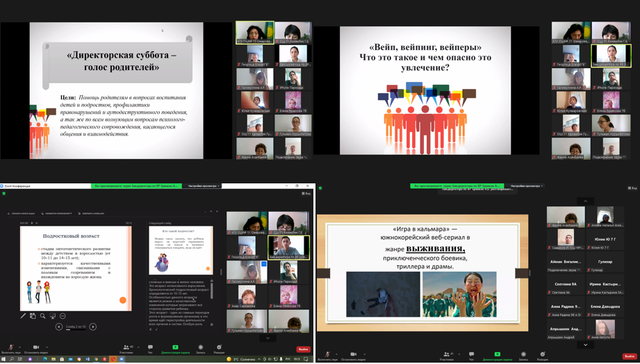This screenshot has height=364, width=640.
Task: Unmute the microphone in the presenter-view Zoom window
Action: tap(10, 348)
